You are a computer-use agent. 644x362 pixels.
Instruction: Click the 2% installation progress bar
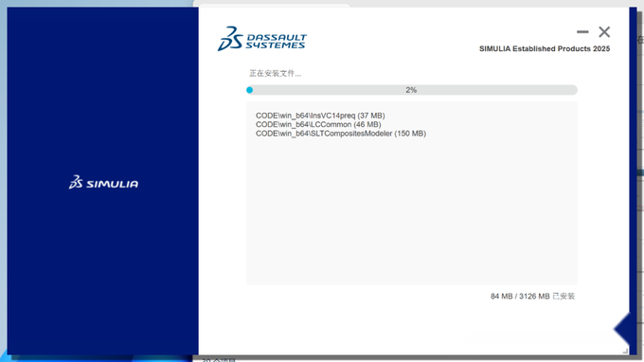pos(412,90)
